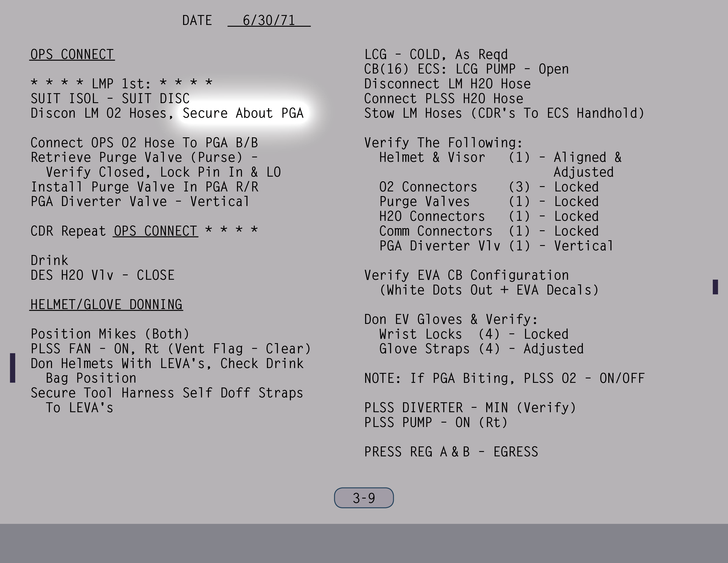Click the OPS CONNECT heading at top

point(72,54)
